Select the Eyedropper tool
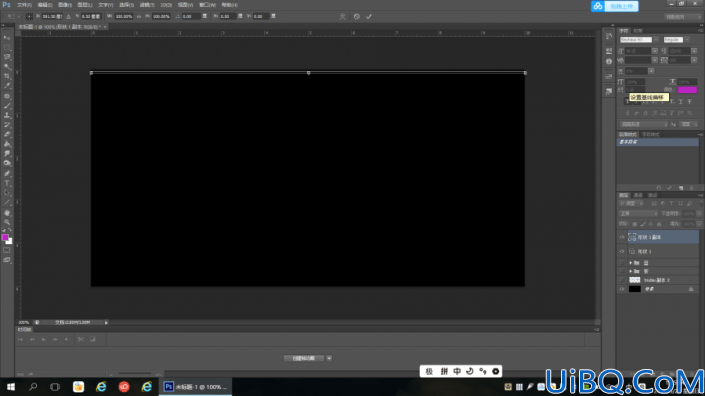Image resolution: width=705 pixels, height=396 pixels. (7, 86)
